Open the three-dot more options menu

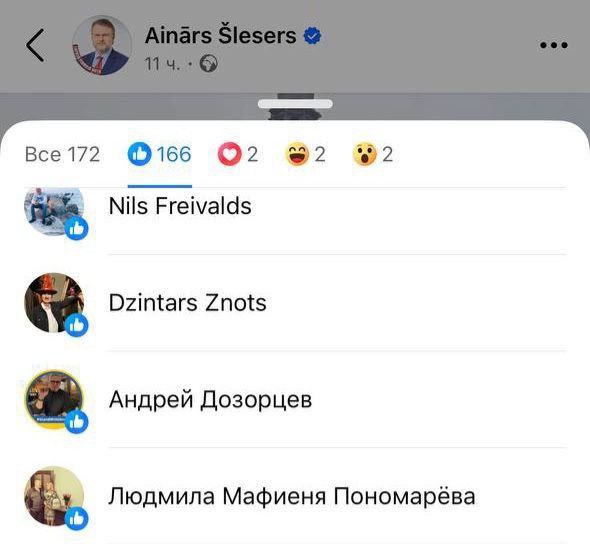(554, 45)
